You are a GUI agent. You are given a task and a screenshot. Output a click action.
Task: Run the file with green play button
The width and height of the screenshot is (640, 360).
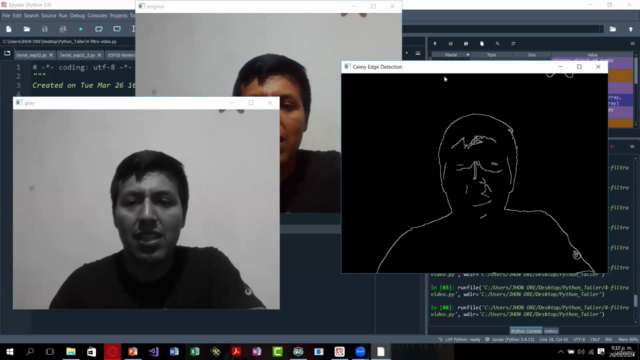[81, 29]
